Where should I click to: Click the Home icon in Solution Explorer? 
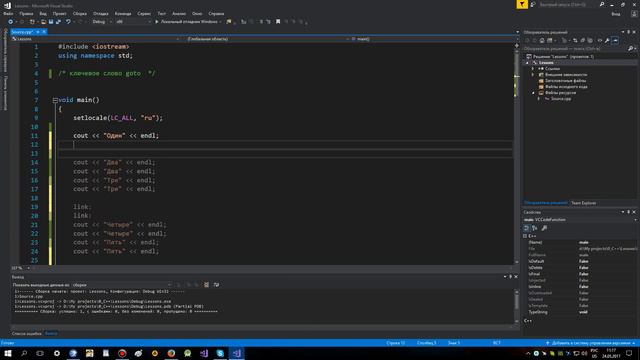[542, 40]
